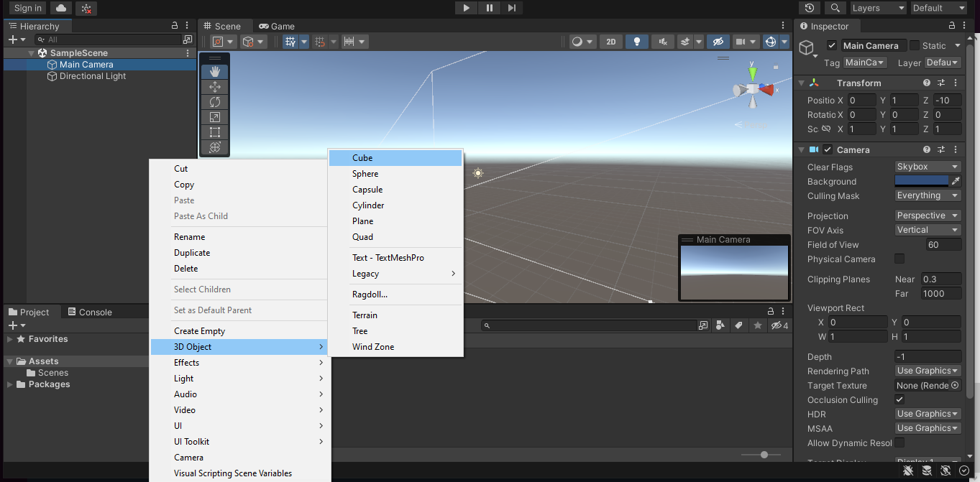Select the Rotate tool in scene toolbar
Screen dimensions: 980x482
pos(214,102)
